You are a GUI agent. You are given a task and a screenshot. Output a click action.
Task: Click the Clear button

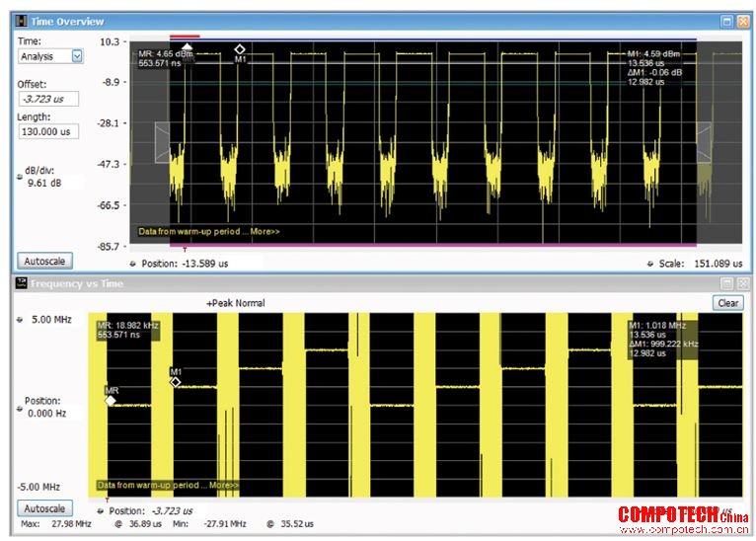728,303
